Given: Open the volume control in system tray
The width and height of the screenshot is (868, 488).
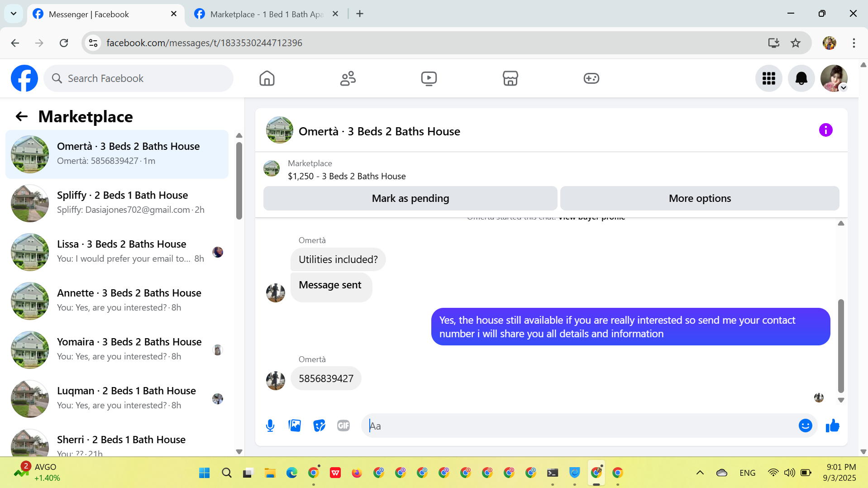Looking at the screenshot, I should point(789,473).
